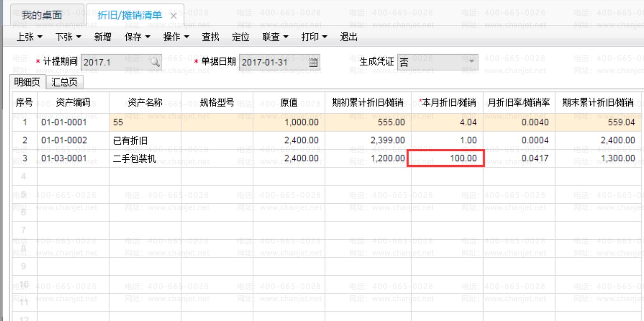Click the 定位 toolbar button
Screen dimensions: 644x321
tap(241, 37)
